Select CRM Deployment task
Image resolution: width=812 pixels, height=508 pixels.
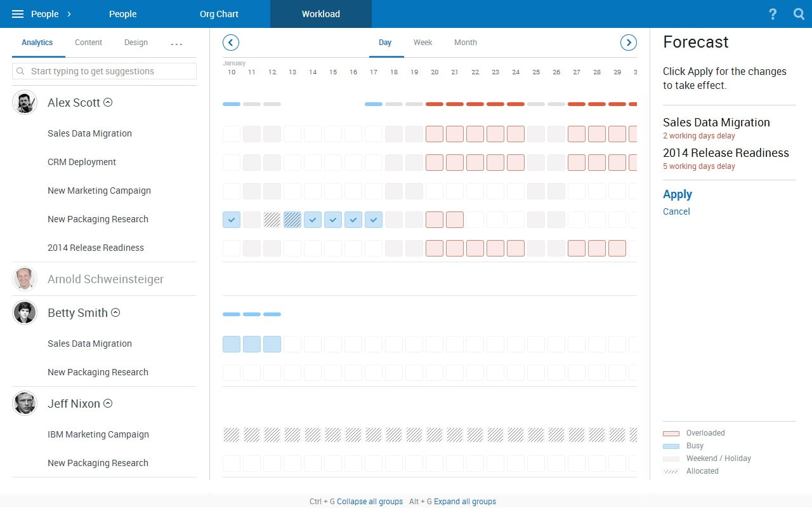click(82, 162)
